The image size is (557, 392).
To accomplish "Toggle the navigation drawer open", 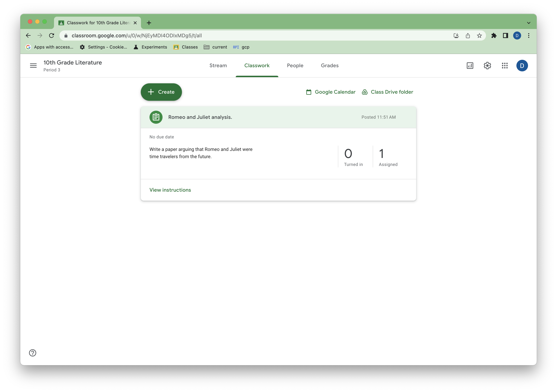I will (33, 65).
